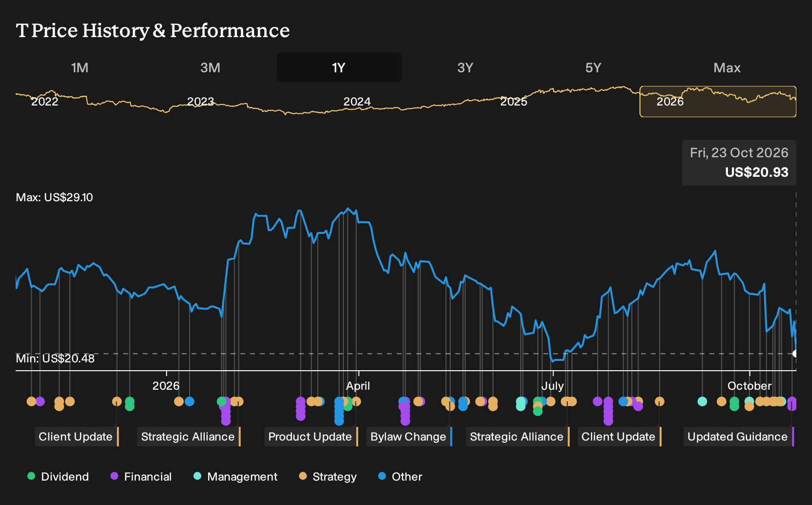Switch to the 1M time range
Viewport: 812px width, 505px height.
80,67
